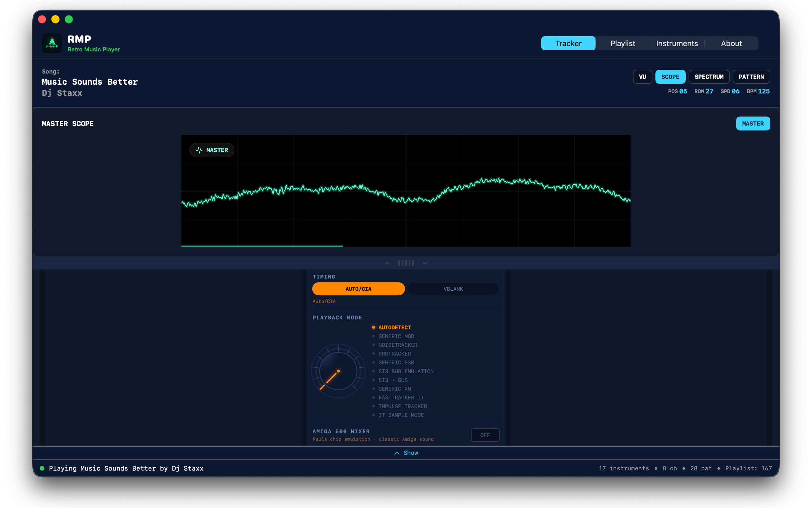812x508 pixels.
Task: Expand the hidden panel with Show
Action: (406, 453)
